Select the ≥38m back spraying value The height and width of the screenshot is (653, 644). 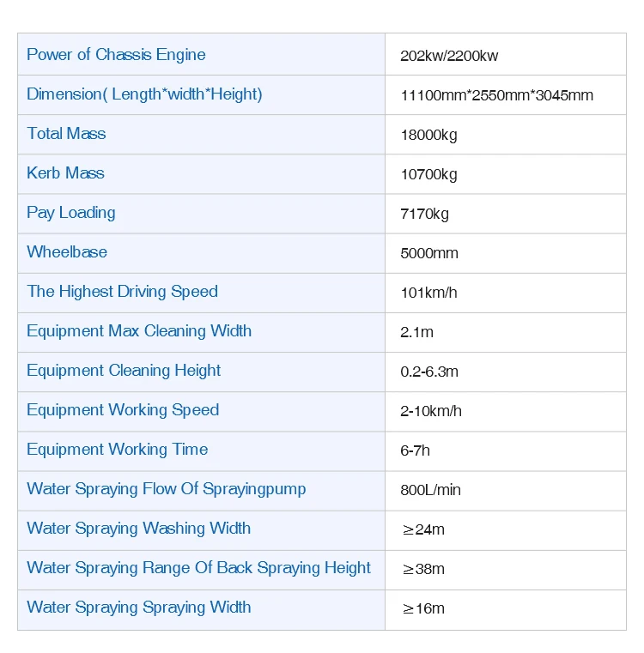click(422, 569)
